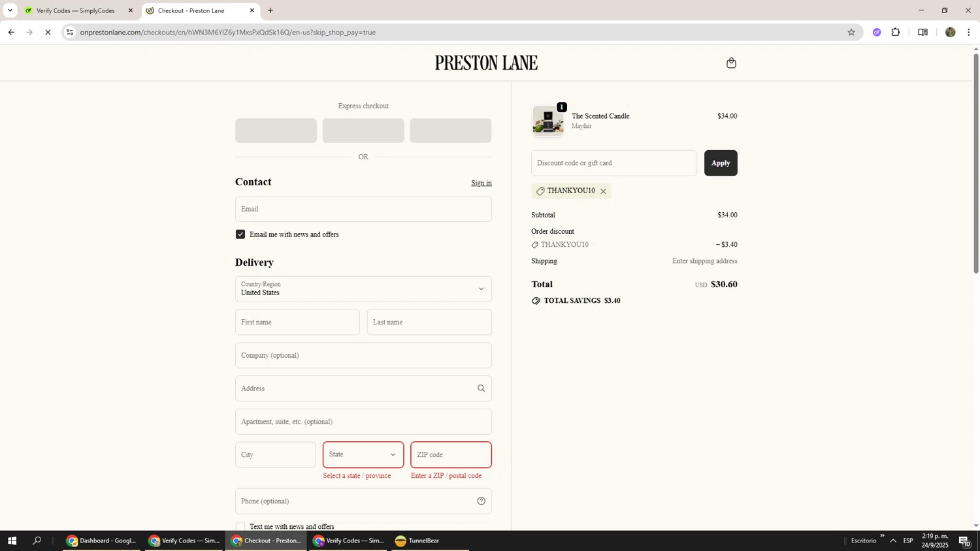Screen dimensions: 980x551
Task: Click the browser address bar URL
Action: [227, 32]
